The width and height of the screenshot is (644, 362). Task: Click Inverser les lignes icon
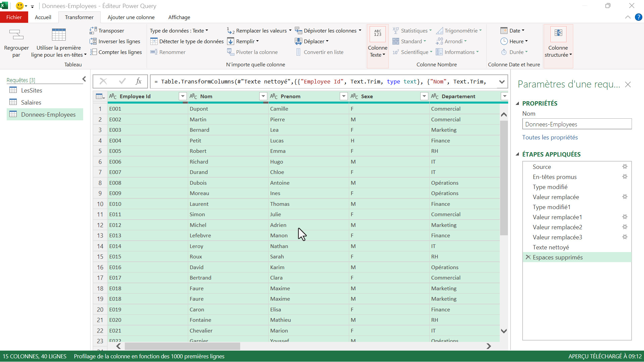[x=93, y=41]
